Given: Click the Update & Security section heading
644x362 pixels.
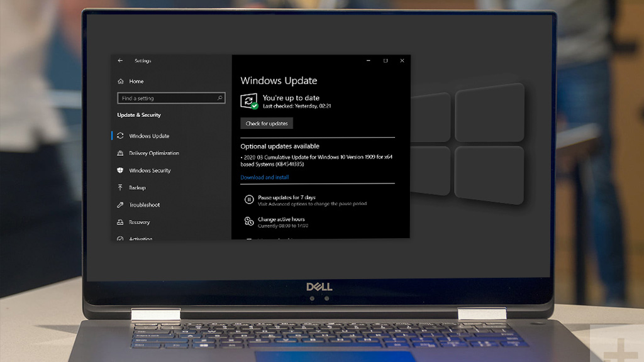Looking at the screenshot, I should point(139,115).
